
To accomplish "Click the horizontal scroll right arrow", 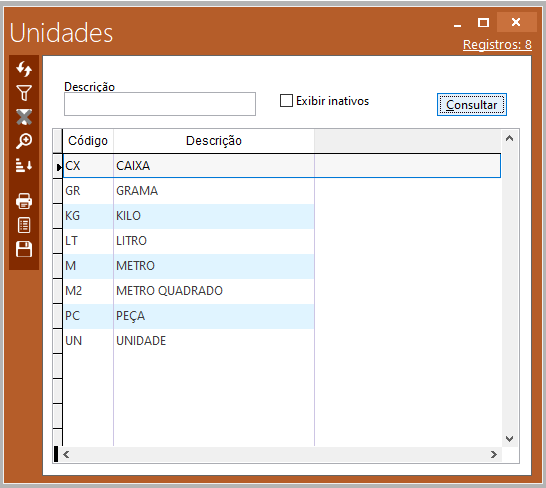I will click(493, 455).
